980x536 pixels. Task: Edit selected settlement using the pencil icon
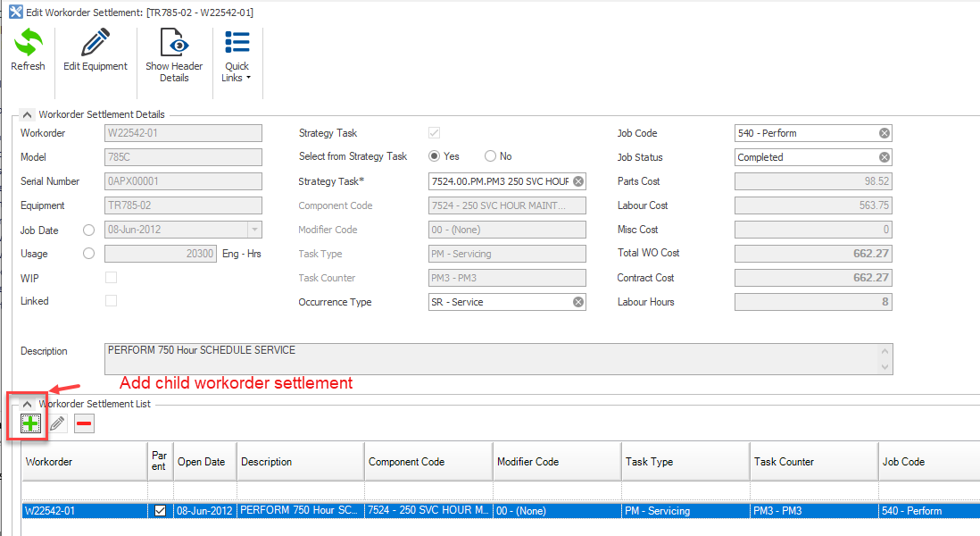click(56, 423)
